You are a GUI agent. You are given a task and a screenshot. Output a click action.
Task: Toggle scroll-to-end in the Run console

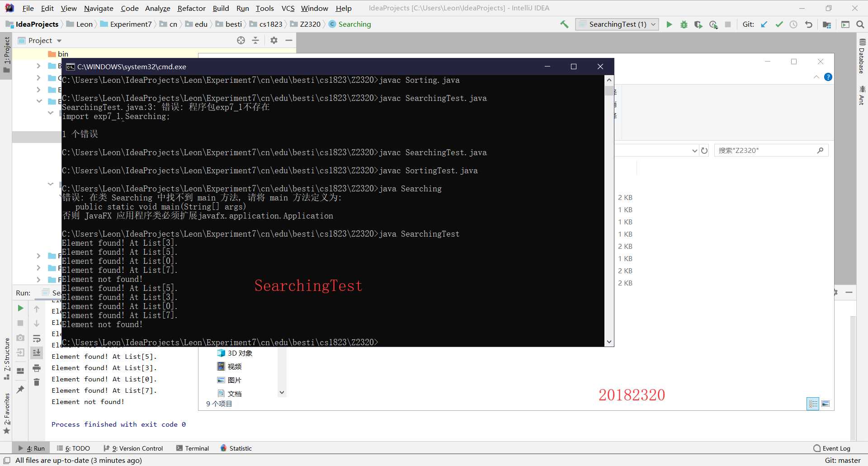point(37,352)
